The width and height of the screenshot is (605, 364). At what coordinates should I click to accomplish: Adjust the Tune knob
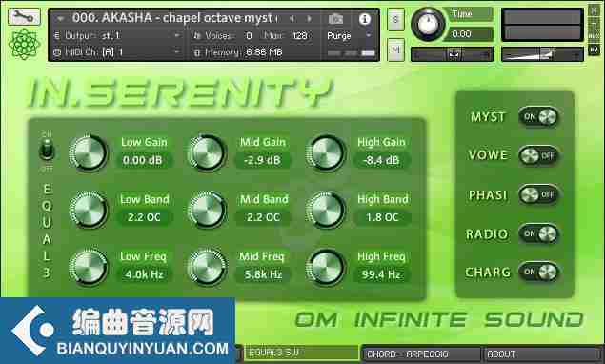(x=428, y=24)
